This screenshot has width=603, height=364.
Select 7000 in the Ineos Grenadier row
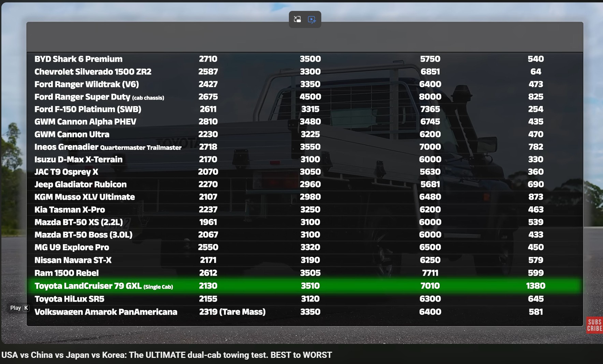pos(430,147)
